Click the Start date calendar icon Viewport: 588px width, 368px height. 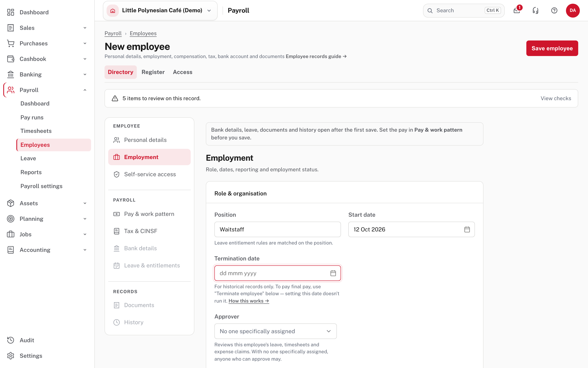[467, 229]
